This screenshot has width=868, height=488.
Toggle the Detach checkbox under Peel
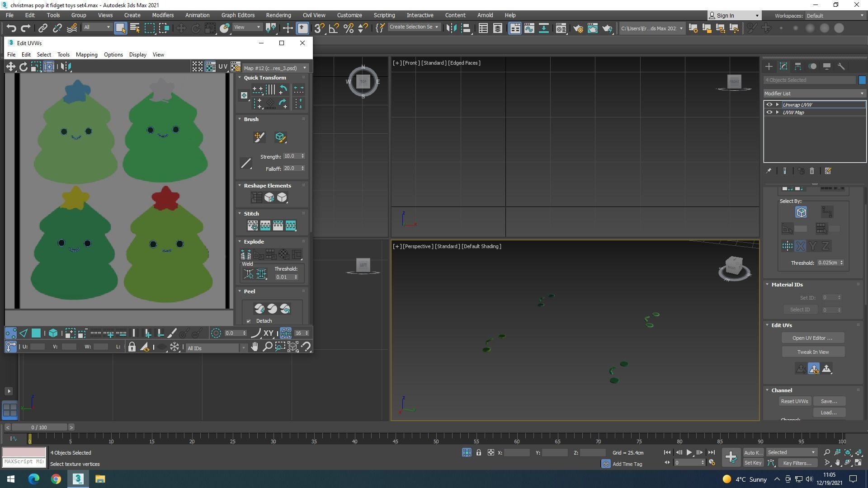(x=249, y=321)
